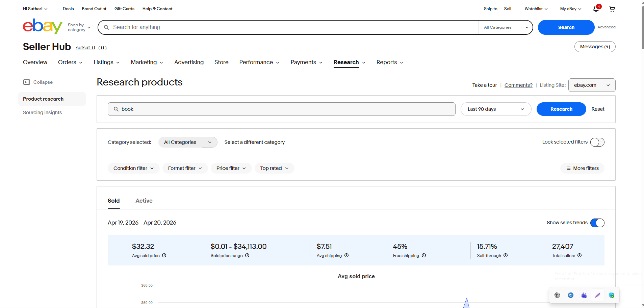This screenshot has width=644, height=308.
Task: Click the Avg sold price info icon
Action: tap(164, 256)
